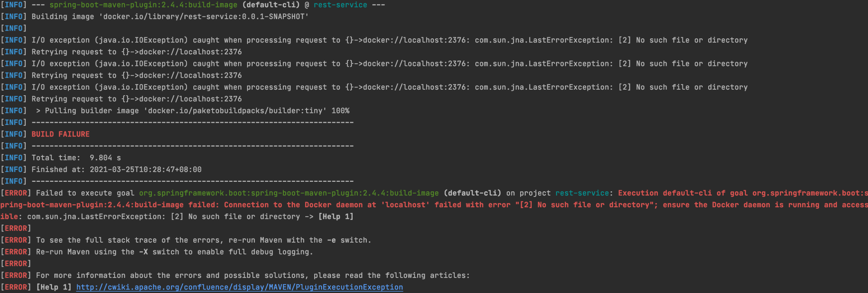
Task: Select the Total time 9.804 s line
Action: coord(76,158)
